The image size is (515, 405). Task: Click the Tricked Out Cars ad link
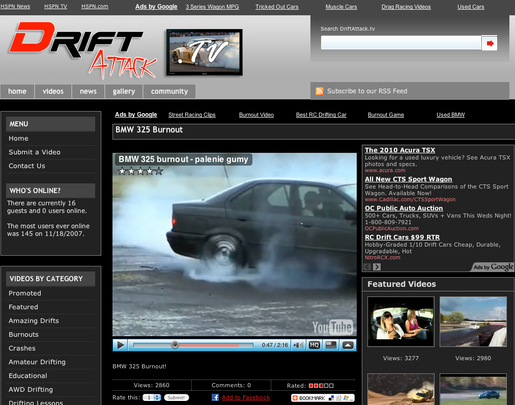277,7
